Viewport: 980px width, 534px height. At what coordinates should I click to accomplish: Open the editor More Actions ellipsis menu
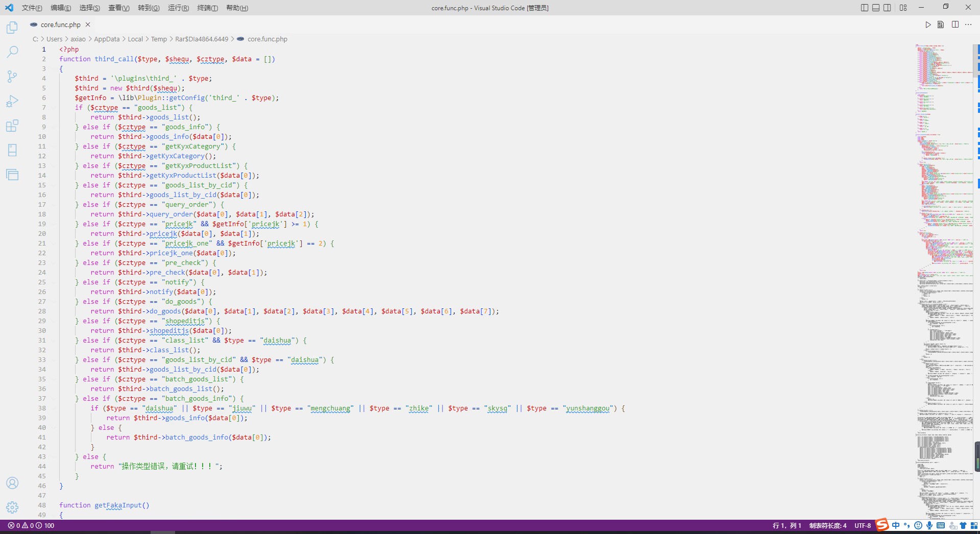point(968,25)
